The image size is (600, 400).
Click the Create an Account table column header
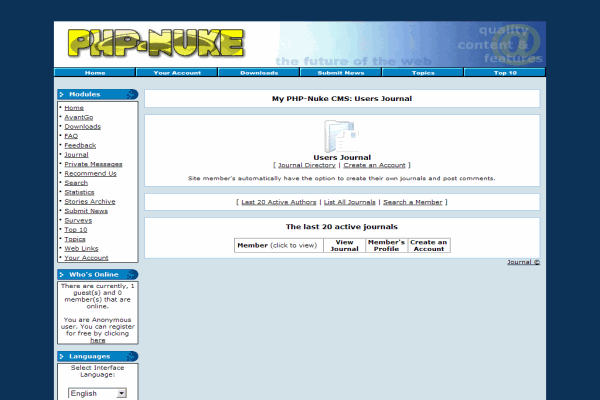pyautogui.click(x=429, y=245)
